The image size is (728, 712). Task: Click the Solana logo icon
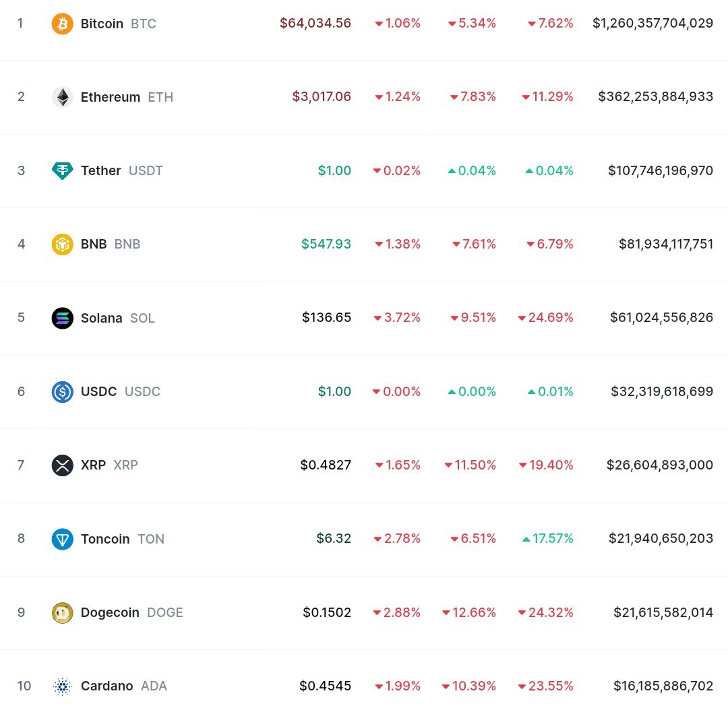tap(63, 318)
